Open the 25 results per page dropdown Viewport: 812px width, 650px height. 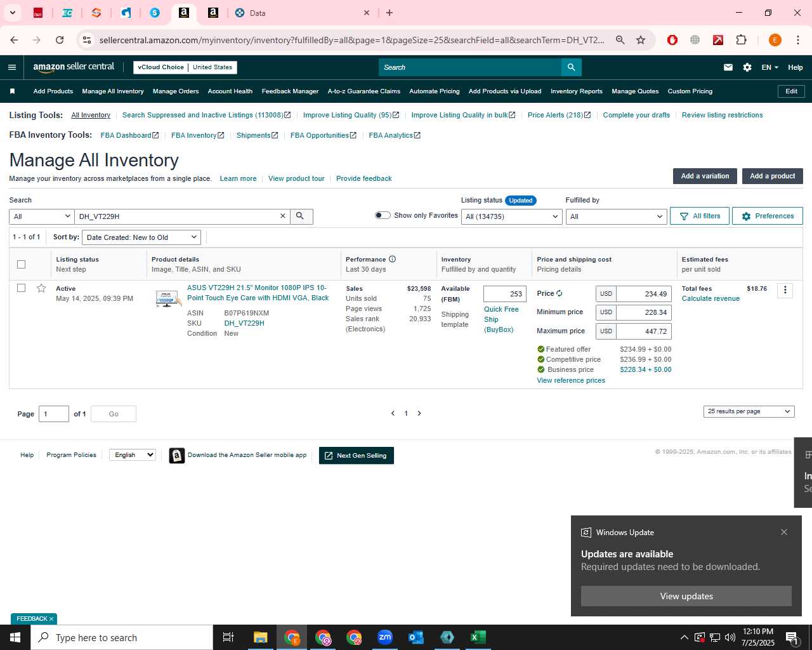point(749,411)
